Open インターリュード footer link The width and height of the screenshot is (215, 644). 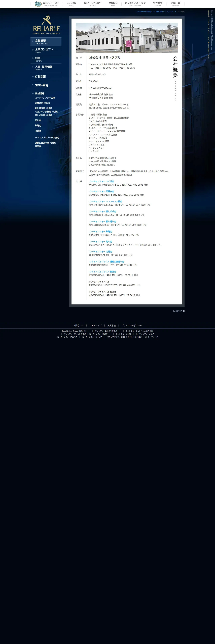[x=151, y=337]
